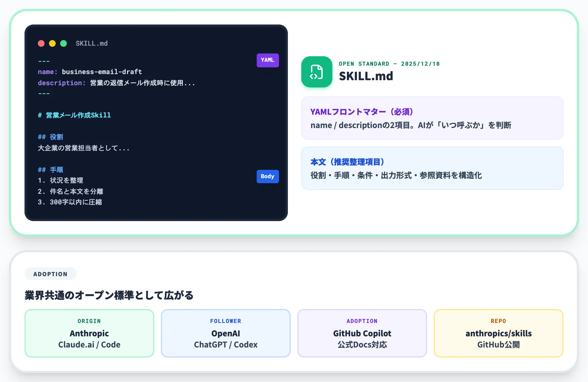588x382 pixels.
Task: Click the # 営業メール作成Skill heading line
Action: [74, 115]
